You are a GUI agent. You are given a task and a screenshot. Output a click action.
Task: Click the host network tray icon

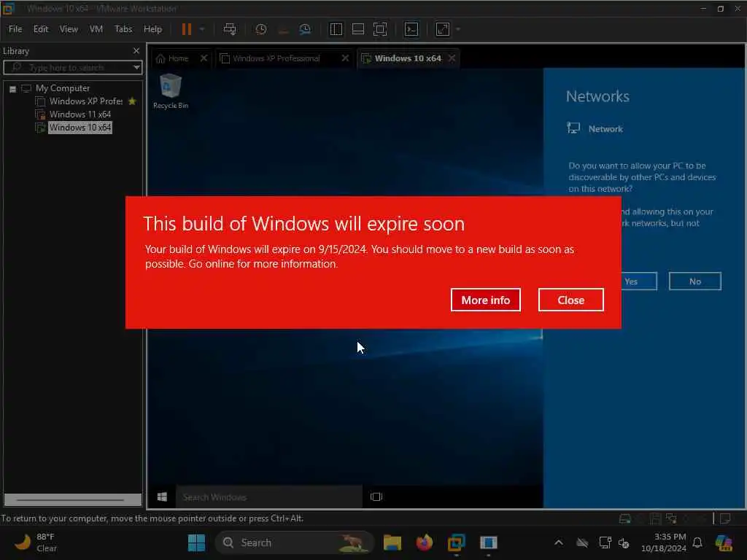pyautogui.click(x=605, y=542)
